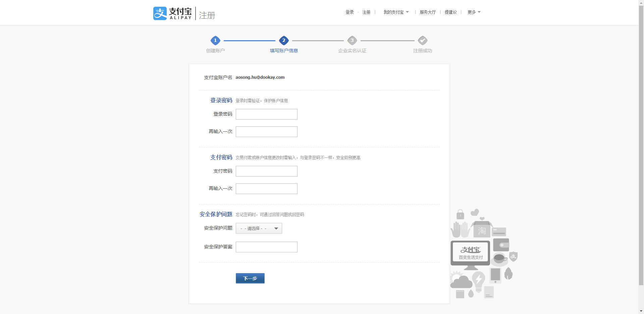Focus the 登录密码 input field
Viewport: 644px width, 314px height.
[267, 114]
